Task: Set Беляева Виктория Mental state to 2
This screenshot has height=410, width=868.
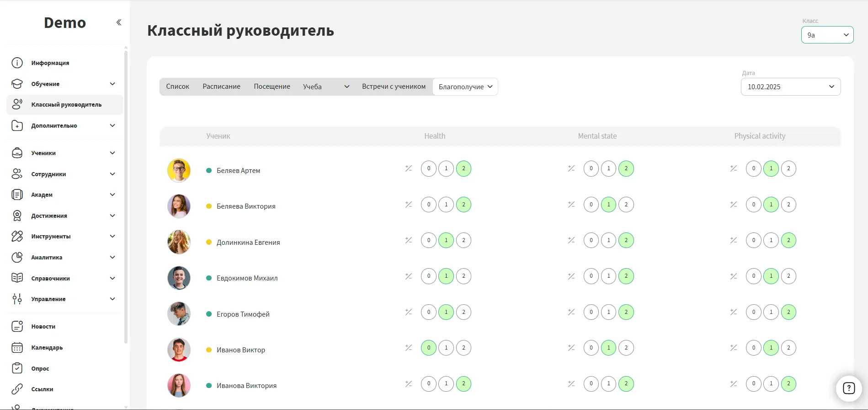Action: point(626,205)
